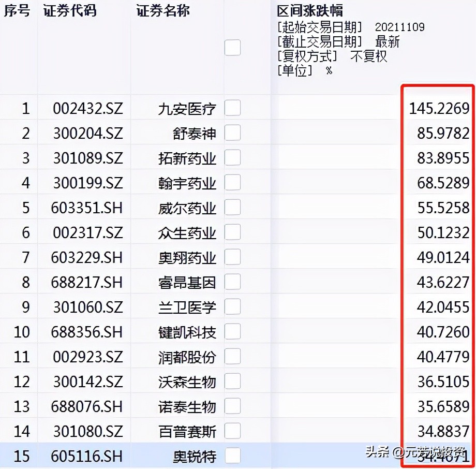Open security name 润都股份
This screenshot has height=469, width=476.
[187, 358]
